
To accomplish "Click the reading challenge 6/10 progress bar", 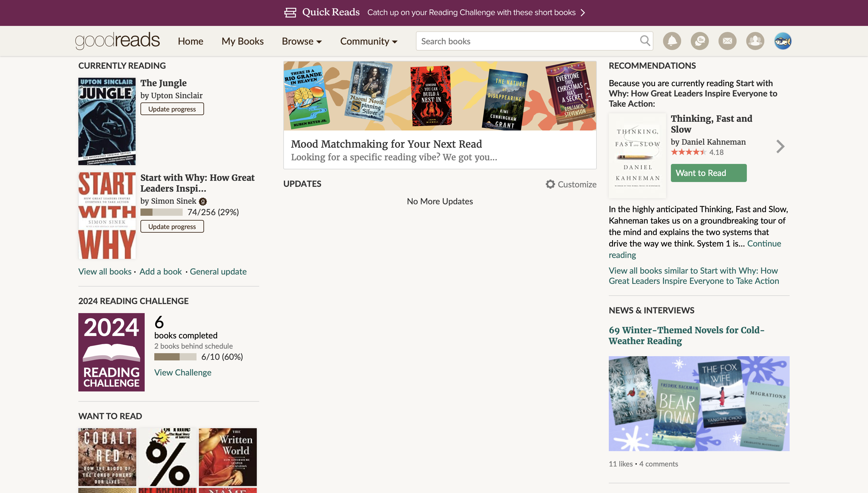I will coord(175,357).
